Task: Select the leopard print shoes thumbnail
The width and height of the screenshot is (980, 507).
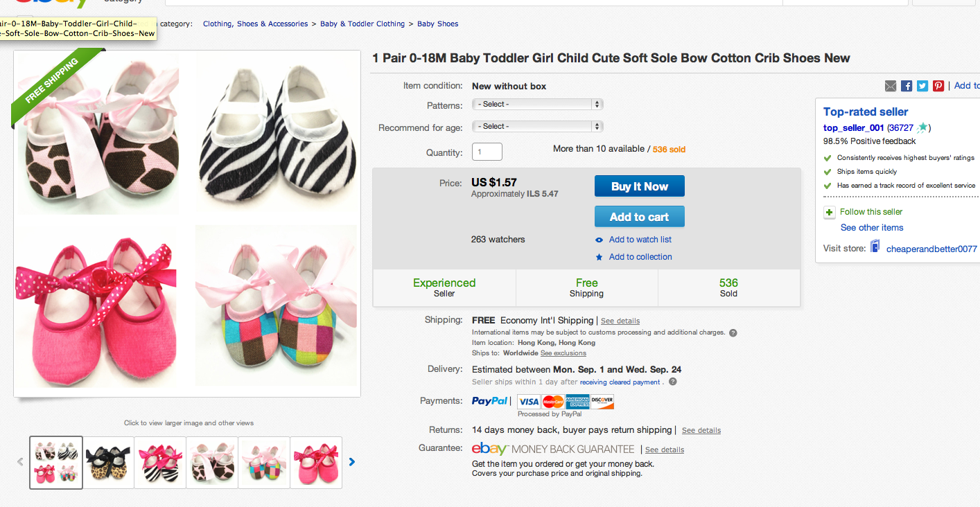Action: click(108, 462)
